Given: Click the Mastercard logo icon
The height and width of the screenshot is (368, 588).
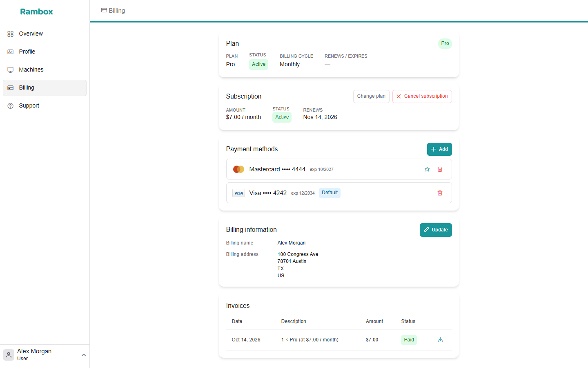Looking at the screenshot, I should tap(238, 169).
